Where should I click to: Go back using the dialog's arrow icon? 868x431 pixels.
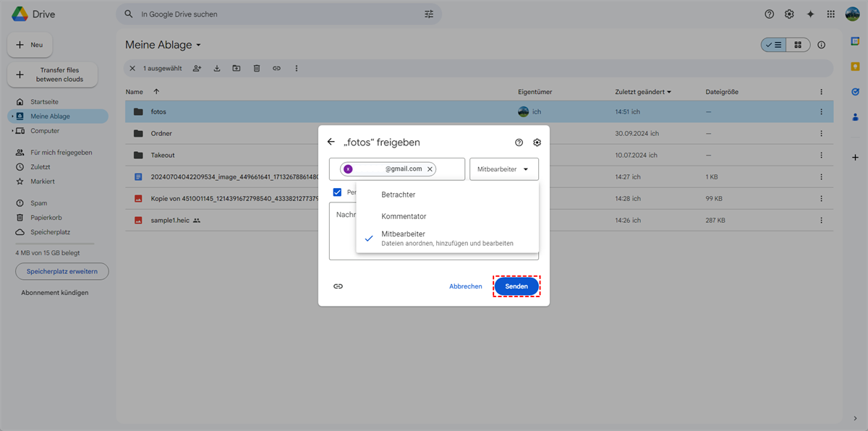pyautogui.click(x=331, y=142)
